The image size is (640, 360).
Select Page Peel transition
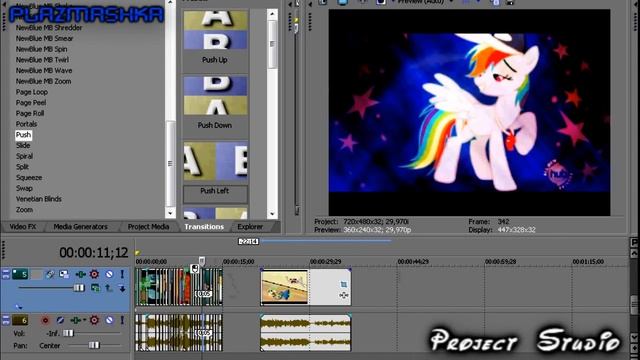[31, 103]
